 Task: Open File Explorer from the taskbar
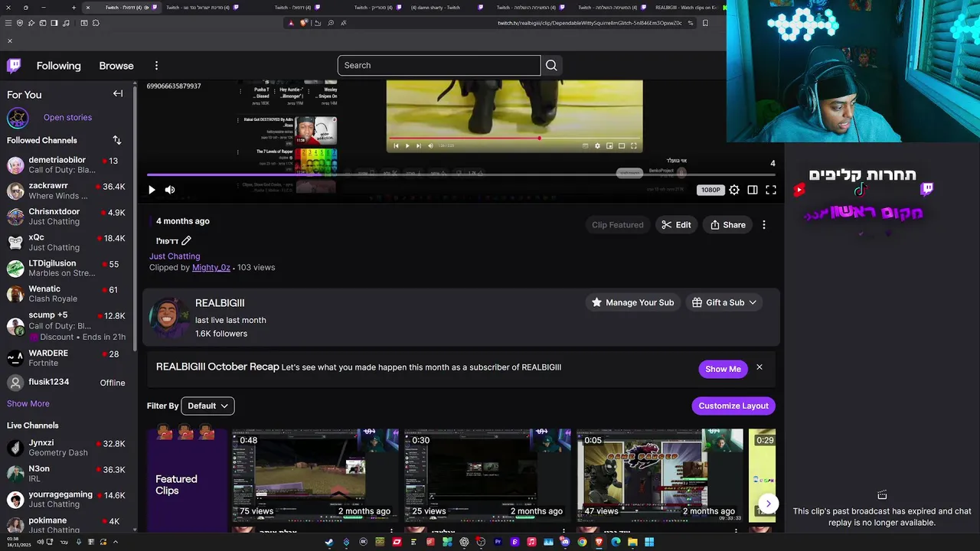632,543
